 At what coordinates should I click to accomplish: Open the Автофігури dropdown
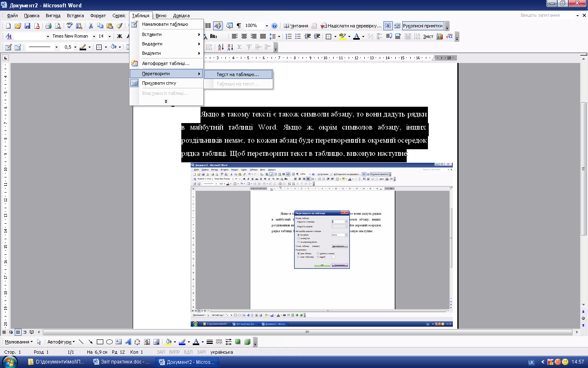pyautogui.click(x=61, y=342)
